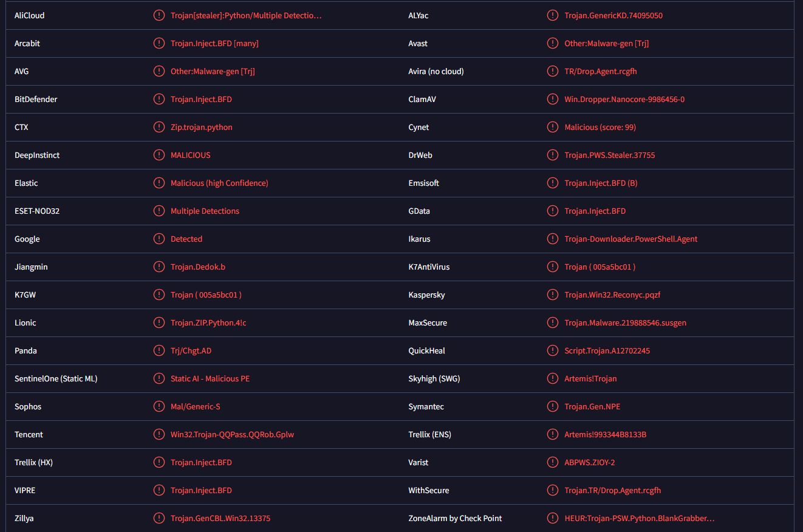Click the ESET-NOD32 vendor name
Image resolution: width=803 pixels, height=532 pixels.
pyautogui.click(x=37, y=211)
